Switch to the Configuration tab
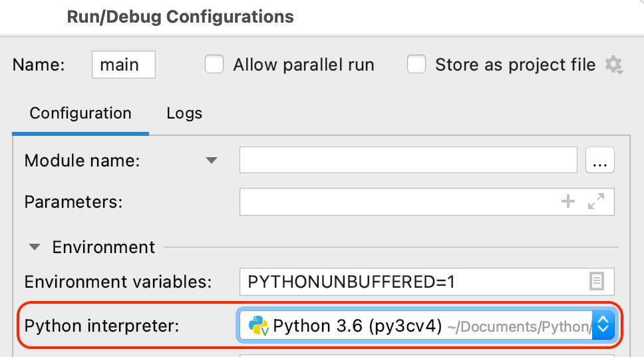Screen dimensions: 644x357 (x=80, y=113)
